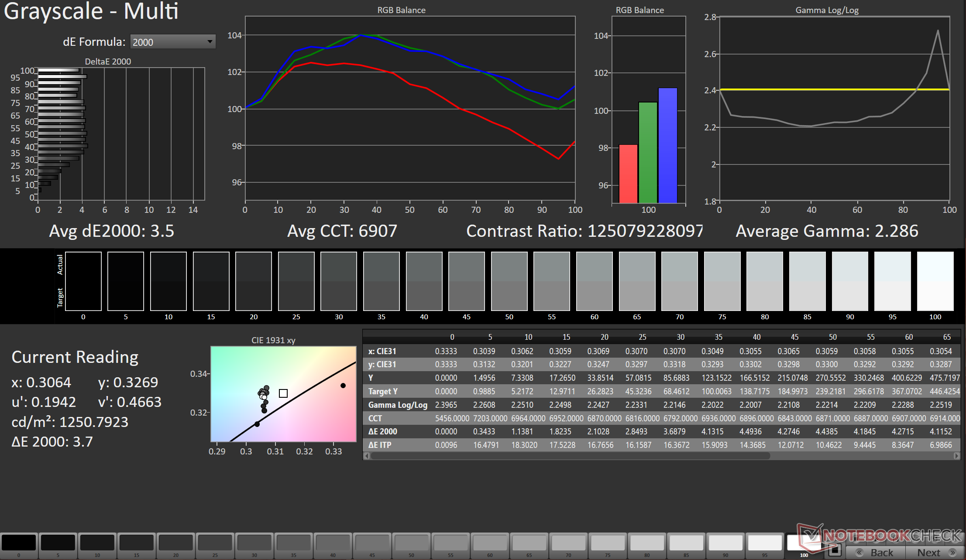
Task: Click the 100 actual/target comparison swatch
Action: click(935, 281)
